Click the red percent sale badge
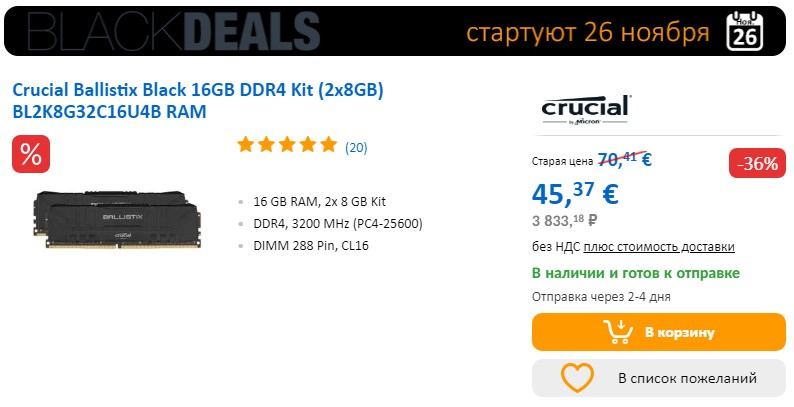This screenshot has width=794, height=407. [31, 154]
